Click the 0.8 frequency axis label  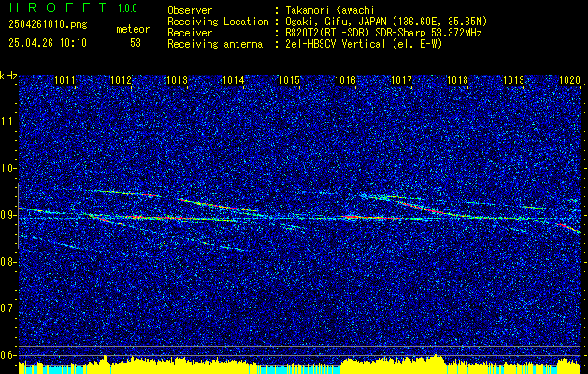tap(7, 262)
